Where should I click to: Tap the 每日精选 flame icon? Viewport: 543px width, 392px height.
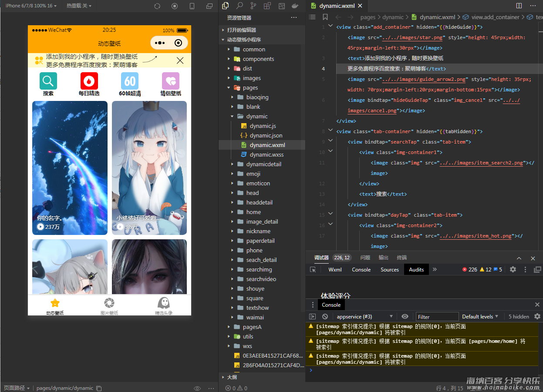89,81
